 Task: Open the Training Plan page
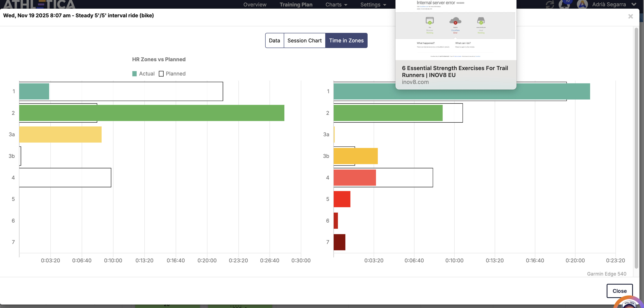click(296, 5)
